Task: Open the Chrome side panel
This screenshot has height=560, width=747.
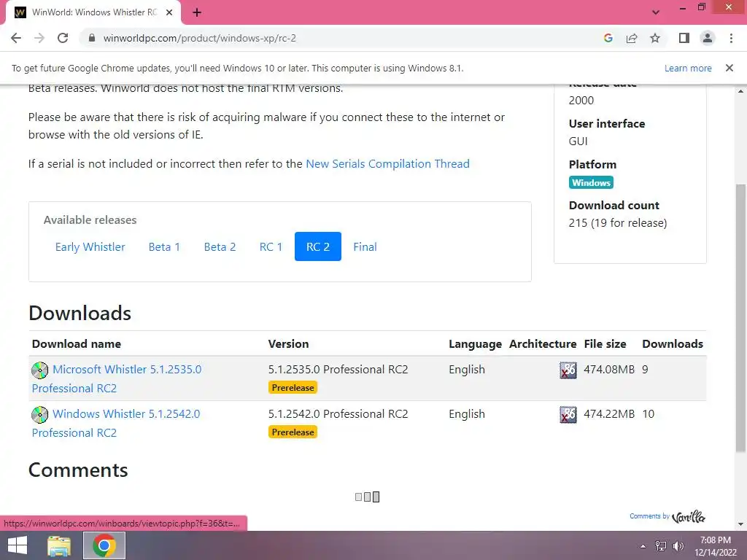Action: [684, 38]
